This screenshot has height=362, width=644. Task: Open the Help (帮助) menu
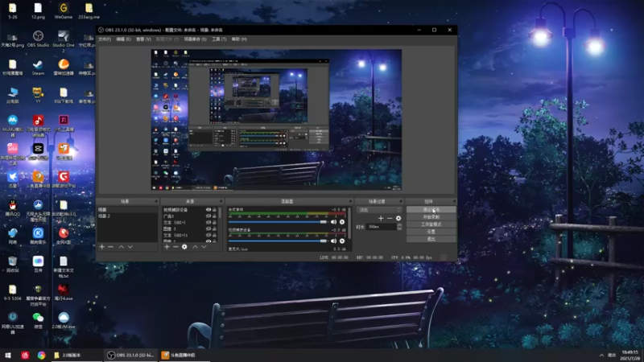239,39
